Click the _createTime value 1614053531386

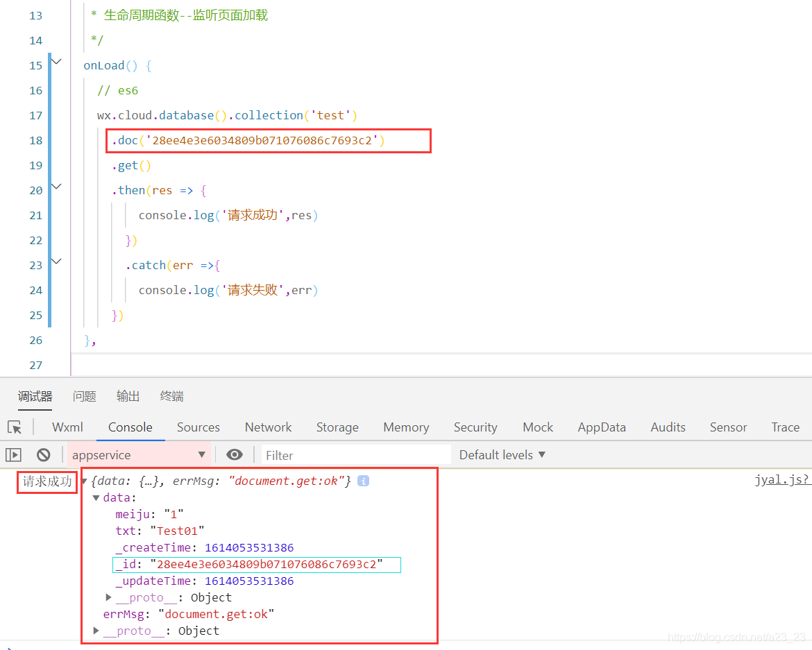click(249, 547)
